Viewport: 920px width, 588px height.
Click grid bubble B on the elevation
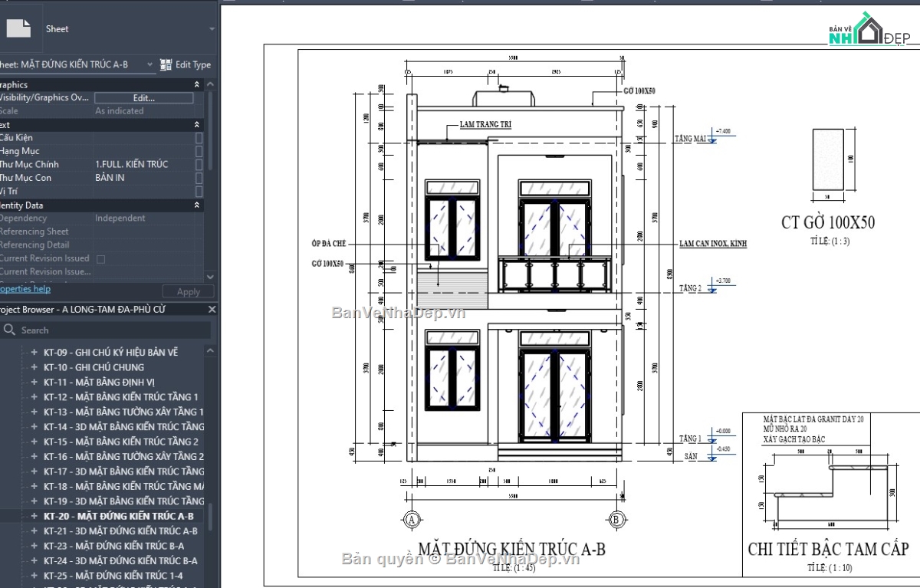616,520
